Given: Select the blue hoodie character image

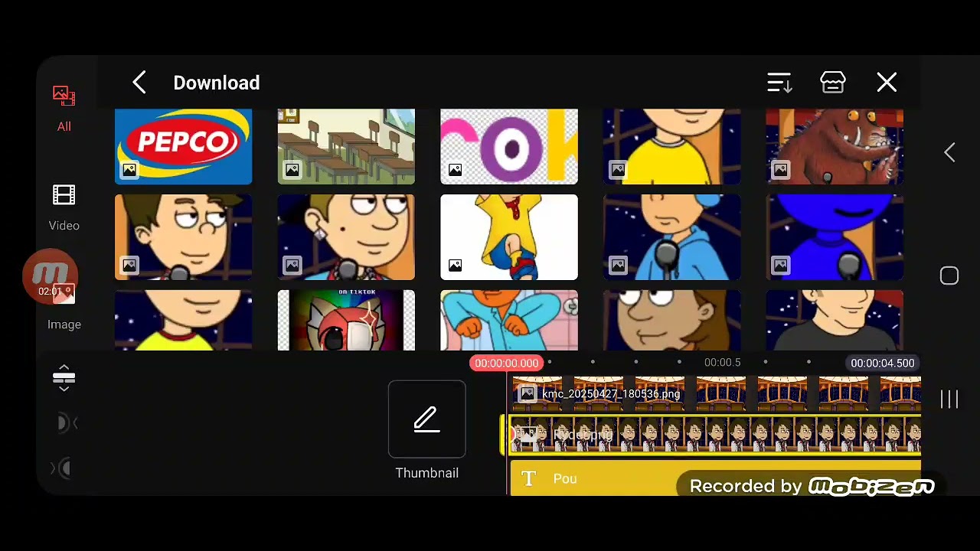Looking at the screenshot, I should (x=672, y=237).
